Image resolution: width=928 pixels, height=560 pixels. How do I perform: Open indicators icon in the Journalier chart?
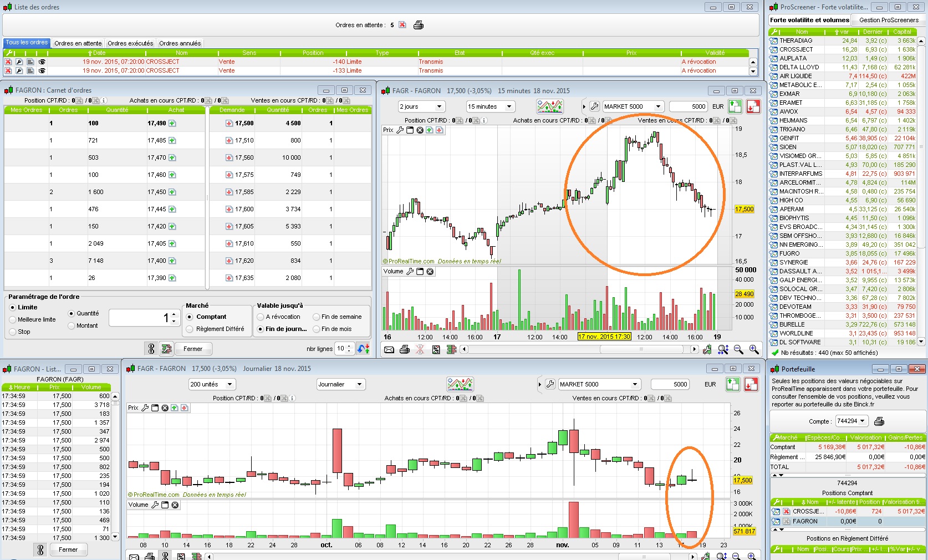tap(460, 384)
